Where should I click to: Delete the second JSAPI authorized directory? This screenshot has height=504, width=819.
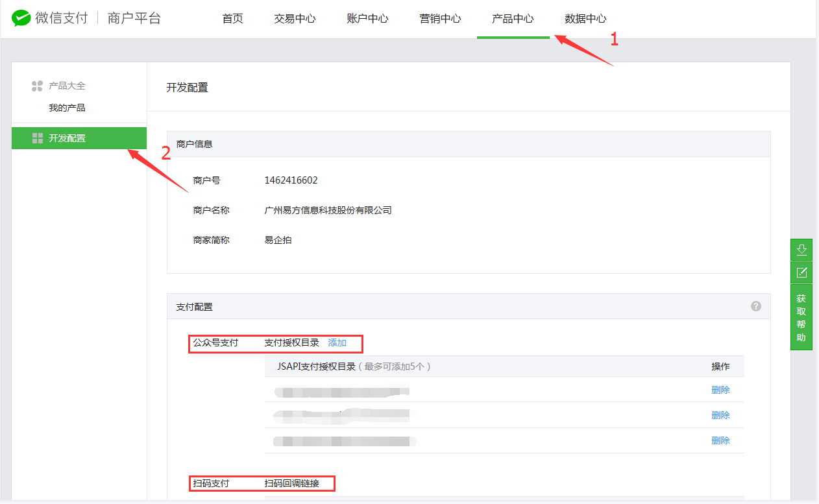click(720, 415)
